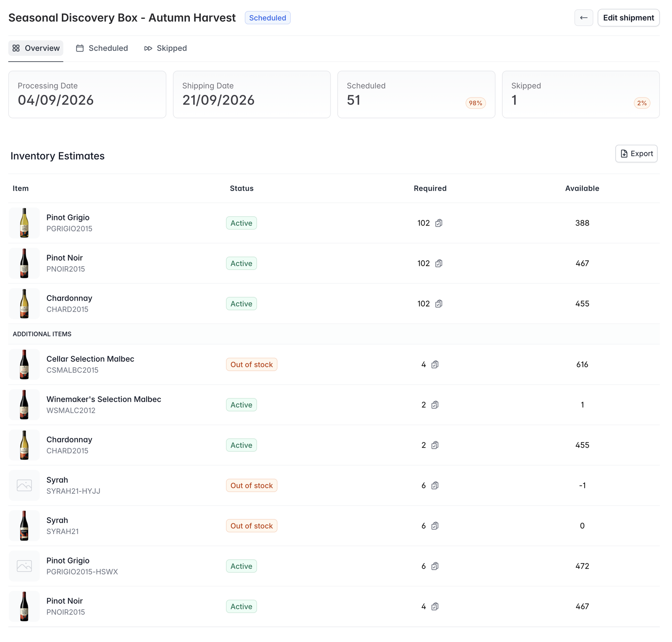This screenshot has height=642, width=672.
Task: Click the placeholder image for PGRIGIO2015-HSWX
Action: pyautogui.click(x=24, y=566)
